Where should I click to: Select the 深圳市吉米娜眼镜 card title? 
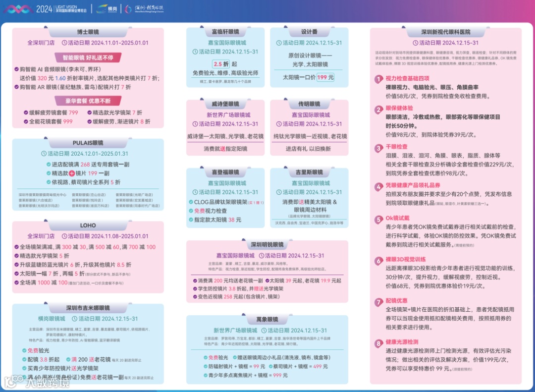88,308
